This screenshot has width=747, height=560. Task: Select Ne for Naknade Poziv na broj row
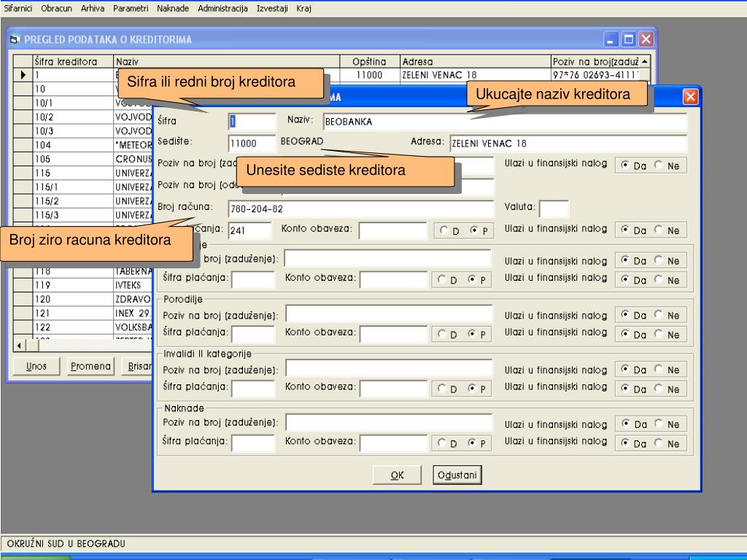point(659,424)
